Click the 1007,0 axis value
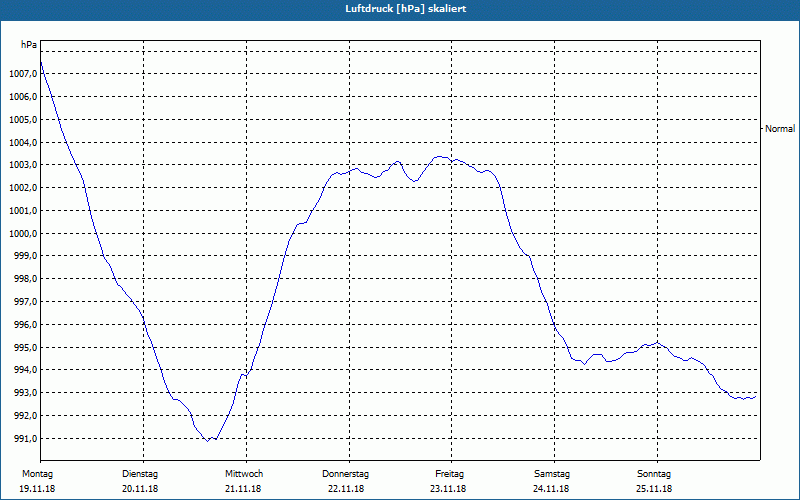 tap(23, 74)
